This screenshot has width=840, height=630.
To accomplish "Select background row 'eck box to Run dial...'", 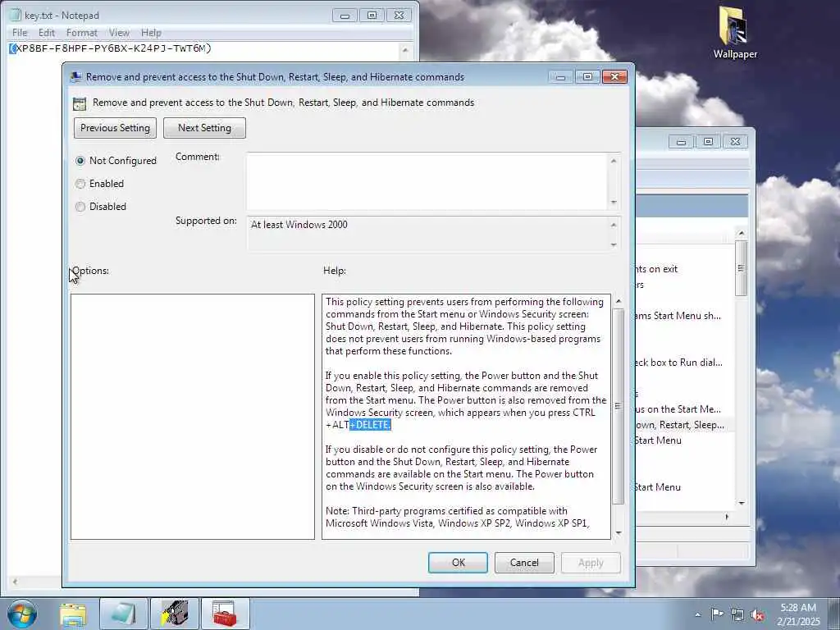I will coord(678,362).
